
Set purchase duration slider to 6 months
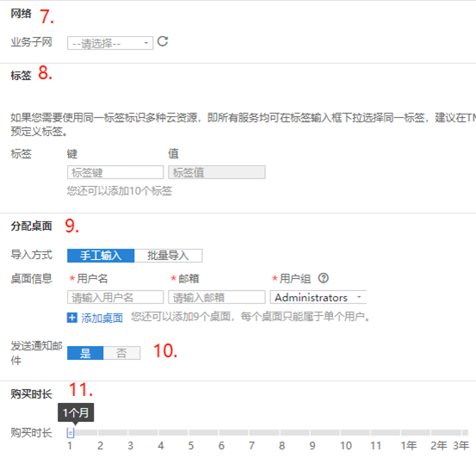221,445
